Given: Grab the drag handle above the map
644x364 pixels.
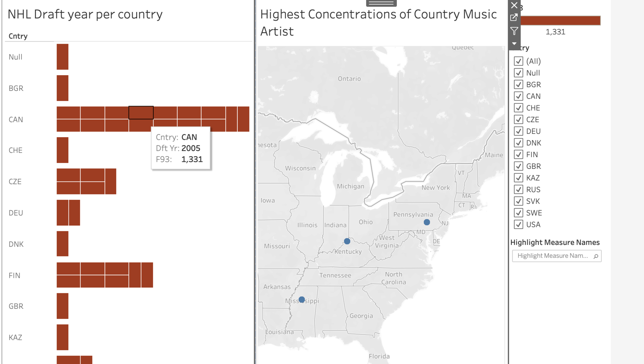Looking at the screenshot, I should click(381, 3).
